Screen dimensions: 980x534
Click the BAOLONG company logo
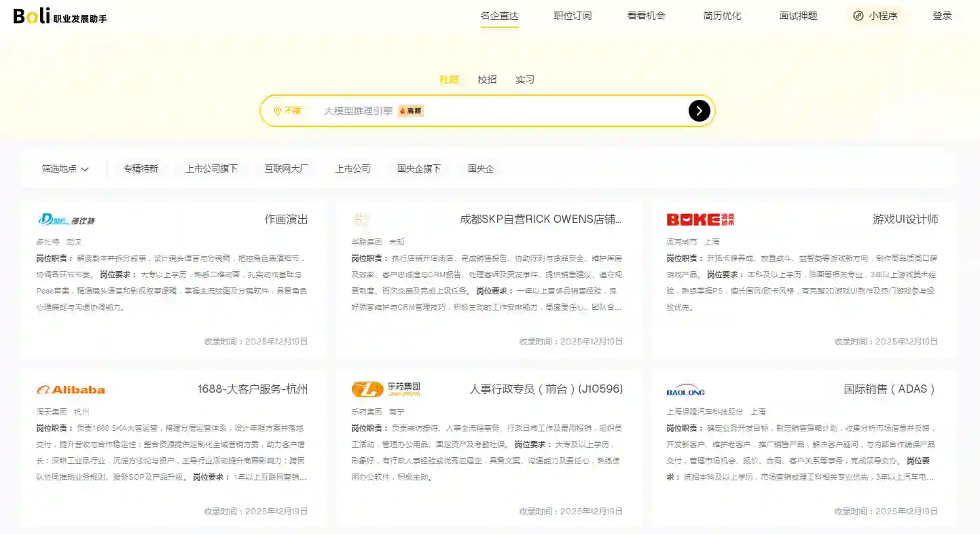[x=686, y=390]
